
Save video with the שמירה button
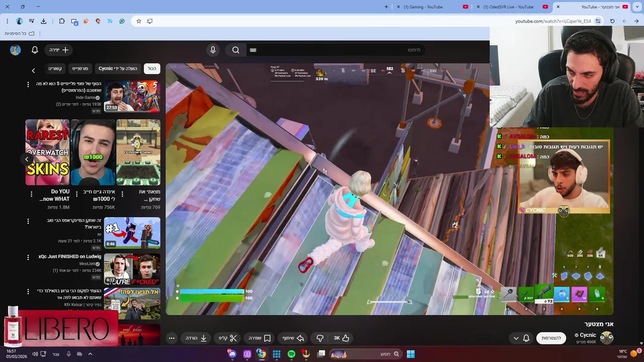(260, 338)
